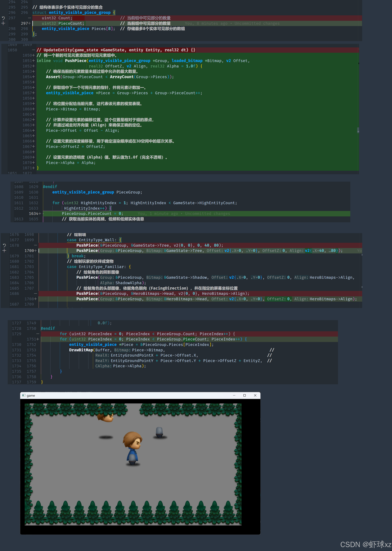
Task: Stage the PieceCount change with plus icon
Action: point(3,23)
